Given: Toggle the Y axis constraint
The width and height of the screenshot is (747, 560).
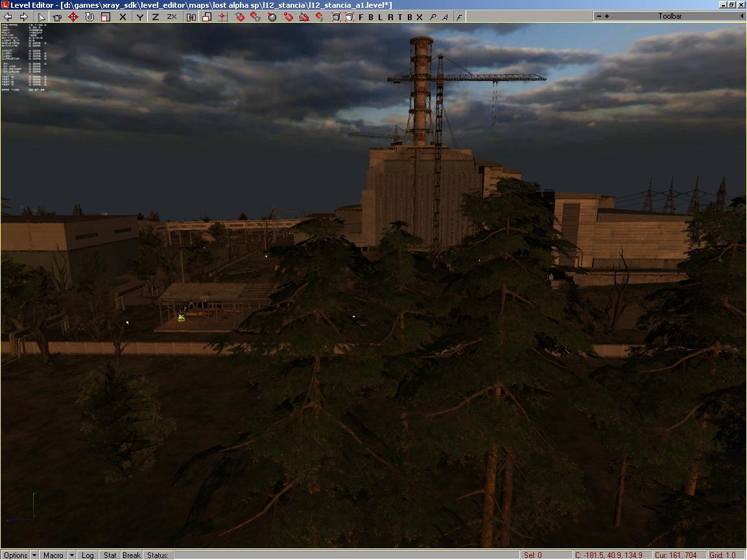Looking at the screenshot, I should click(x=139, y=17).
